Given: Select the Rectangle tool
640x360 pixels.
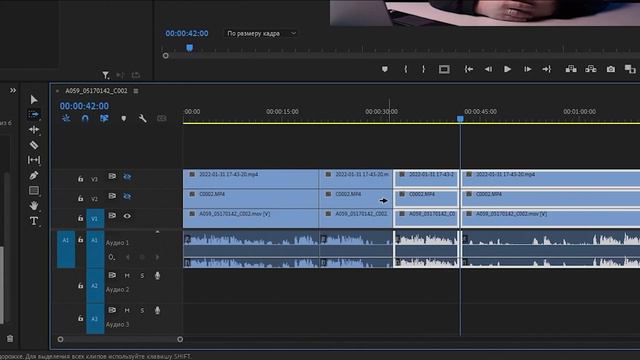Looking at the screenshot, I should point(34,191).
